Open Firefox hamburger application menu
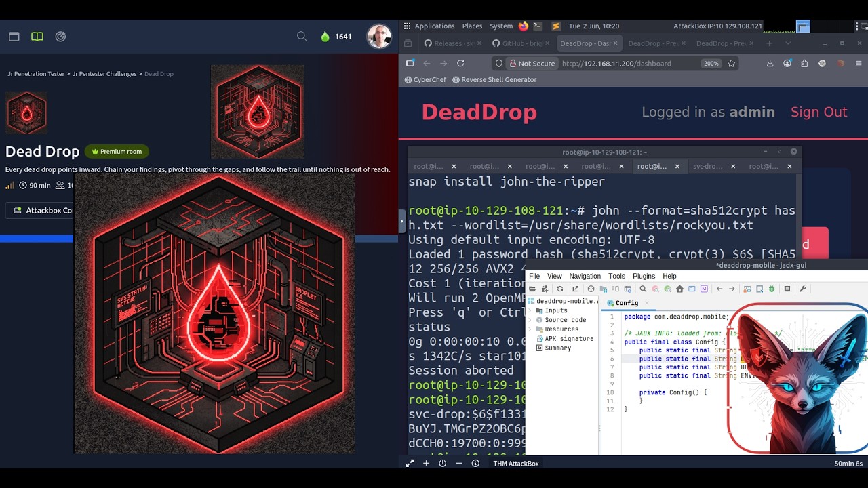Viewport: 868px width, 488px height. click(x=857, y=63)
